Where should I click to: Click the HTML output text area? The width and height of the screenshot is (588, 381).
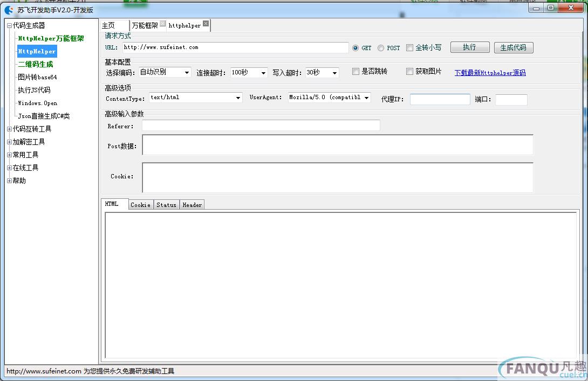tap(340, 286)
